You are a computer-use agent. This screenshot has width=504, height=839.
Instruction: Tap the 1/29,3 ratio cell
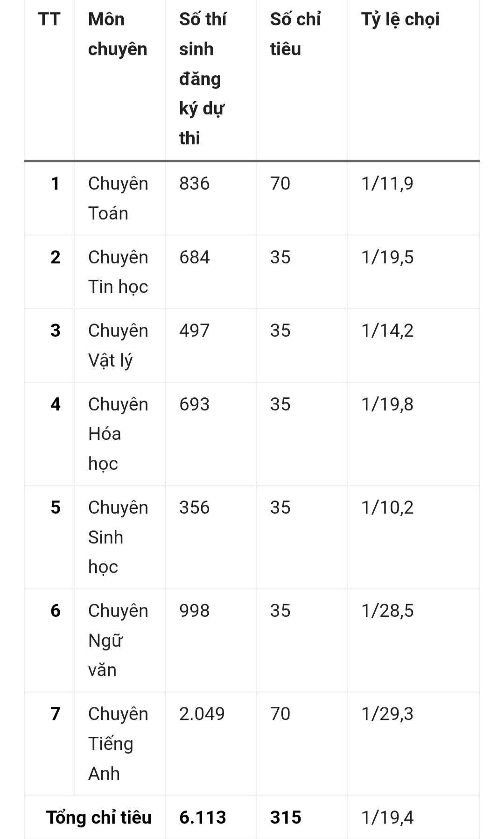(x=387, y=714)
